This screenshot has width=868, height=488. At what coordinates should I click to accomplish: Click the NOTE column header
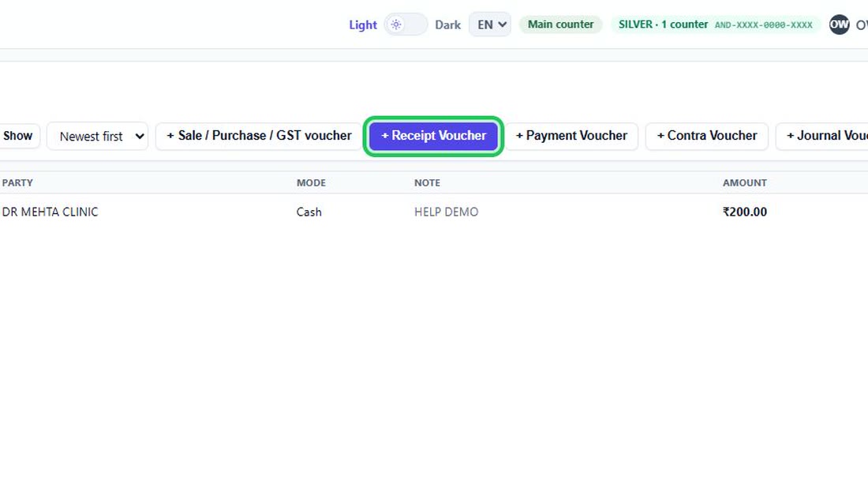(x=428, y=182)
